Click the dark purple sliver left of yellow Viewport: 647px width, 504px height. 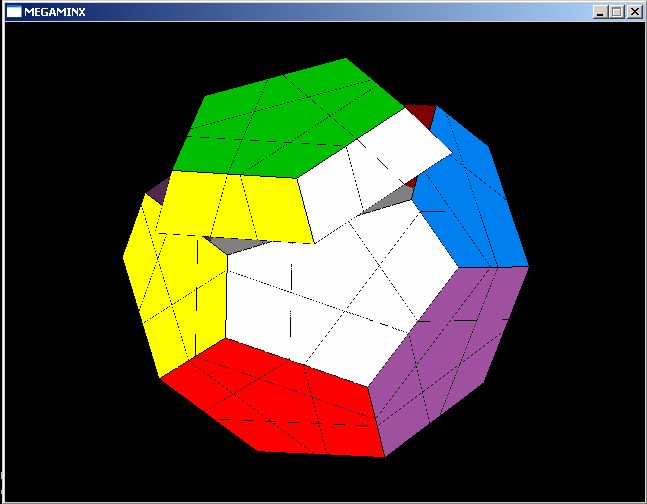[x=158, y=191]
